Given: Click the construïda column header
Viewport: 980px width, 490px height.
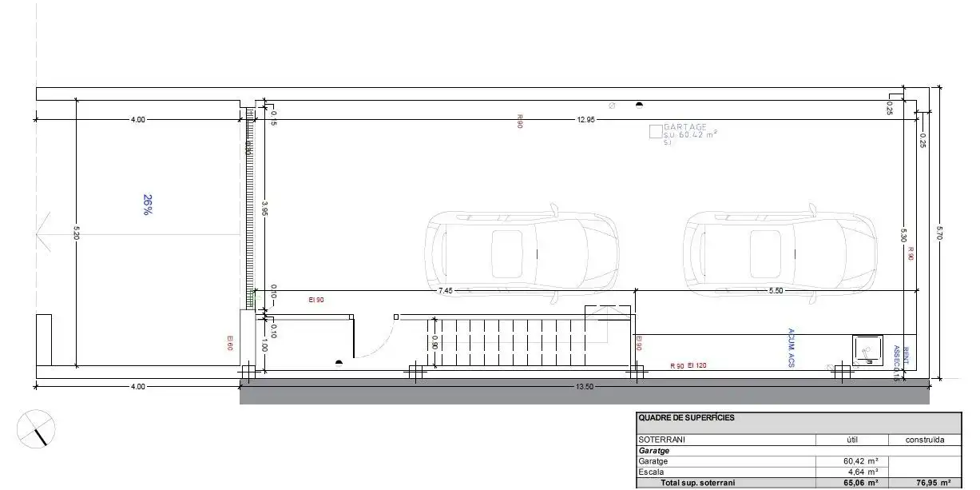Looking at the screenshot, I should [925, 440].
